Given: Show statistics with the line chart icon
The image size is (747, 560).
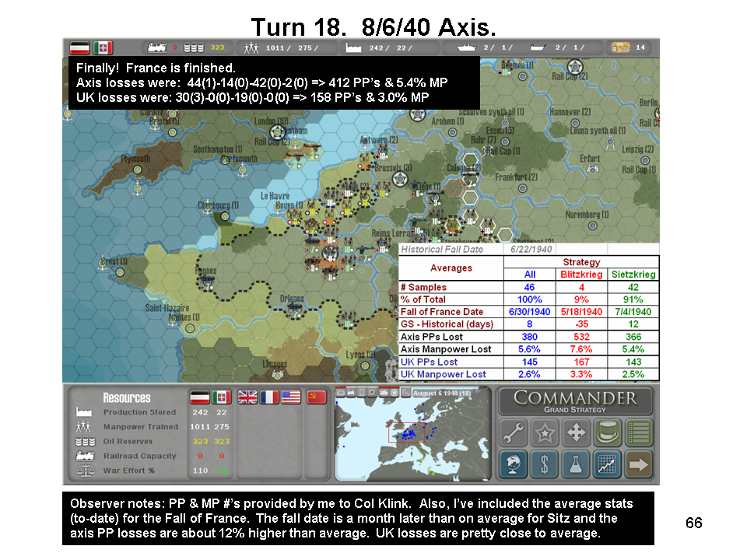Looking at the screenshot, I should [608, 464].
